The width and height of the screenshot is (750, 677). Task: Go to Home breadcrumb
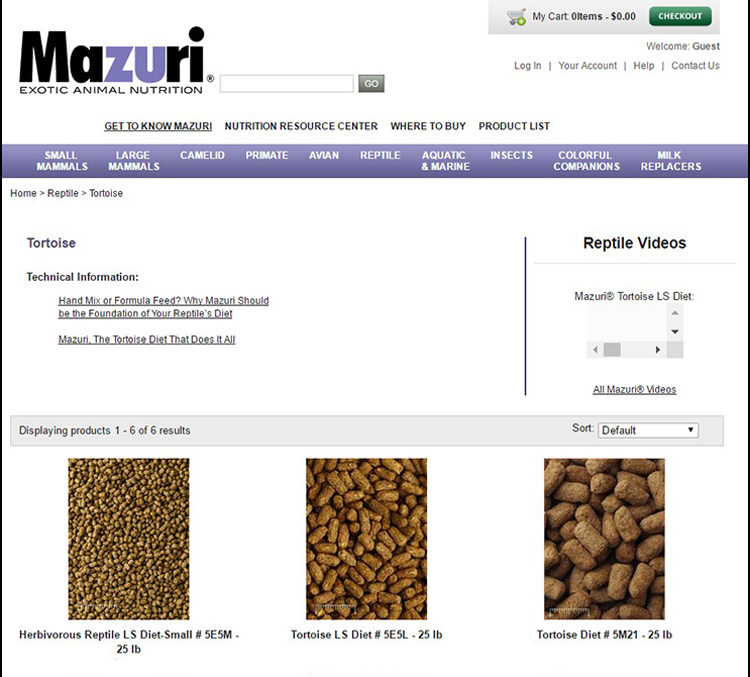coord(23,193)
